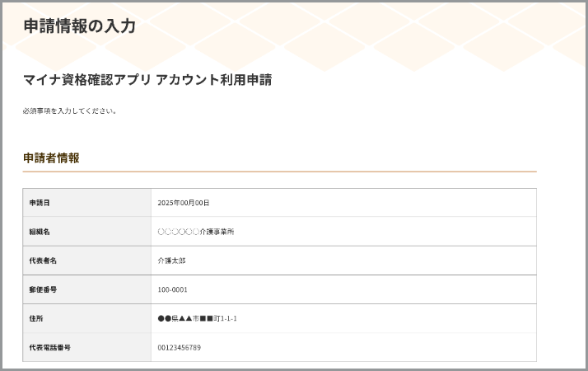Click the "1-1-1" part of the address
The width and height of the screenshot is (588, 371).
click(227, 318)
